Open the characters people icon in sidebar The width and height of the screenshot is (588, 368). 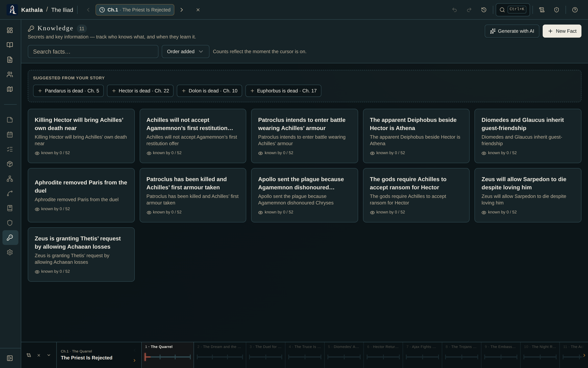10,74
